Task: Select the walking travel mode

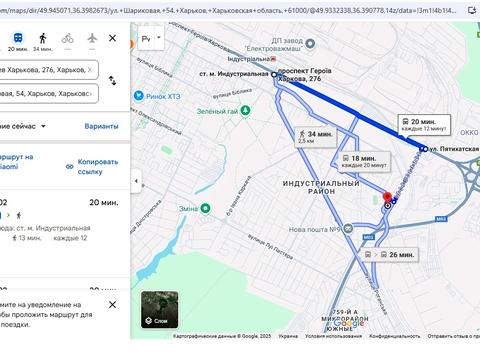Action: [x=43, y=41]
